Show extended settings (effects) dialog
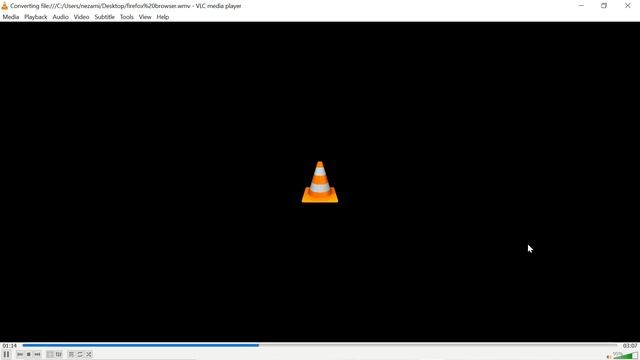 click(x=59, y=354)
